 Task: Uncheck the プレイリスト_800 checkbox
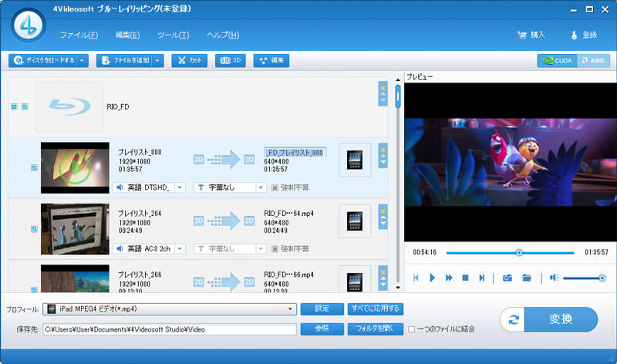click(33, 167)
